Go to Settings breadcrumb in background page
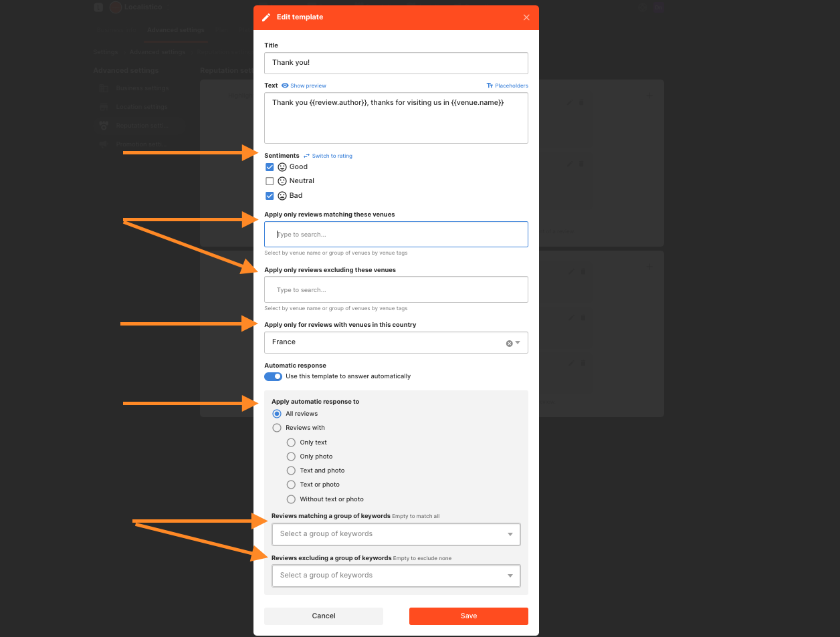 [105, 52]
